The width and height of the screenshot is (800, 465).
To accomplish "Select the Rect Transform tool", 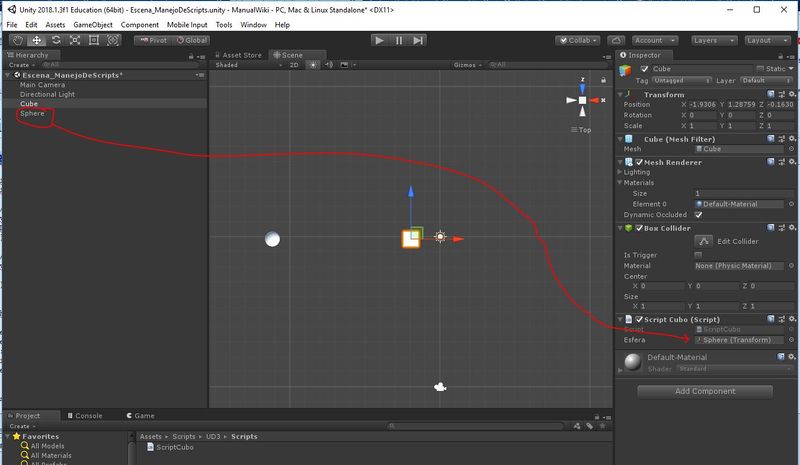I will pyautogui.click(x=94, y=40).
